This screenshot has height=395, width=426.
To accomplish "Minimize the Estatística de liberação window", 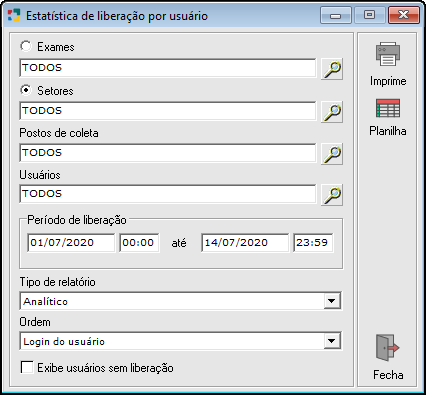I will pyautogui.click(x=336, y=15).
